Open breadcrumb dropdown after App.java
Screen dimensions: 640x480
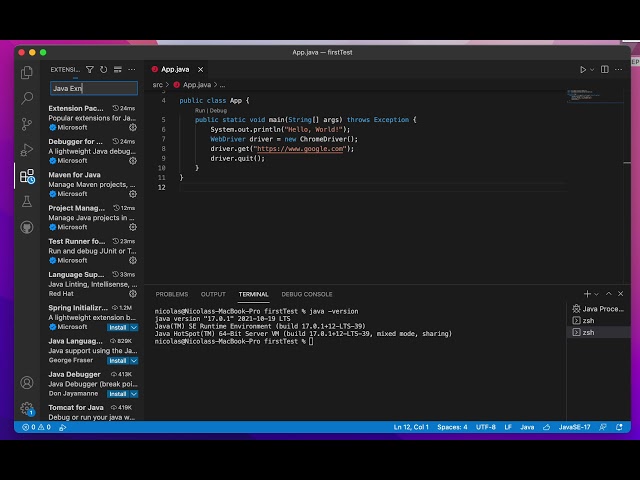pyautogui.click(x=222, y=85)
